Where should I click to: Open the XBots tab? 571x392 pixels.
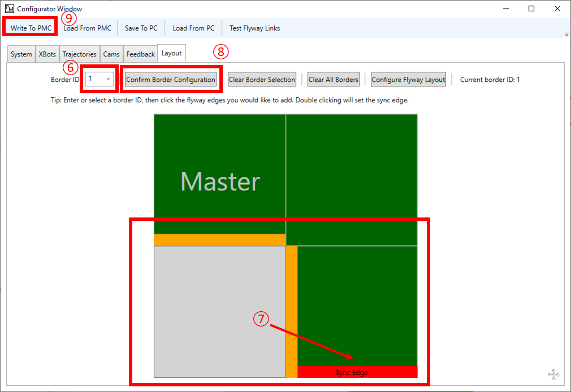click(47, 54)
